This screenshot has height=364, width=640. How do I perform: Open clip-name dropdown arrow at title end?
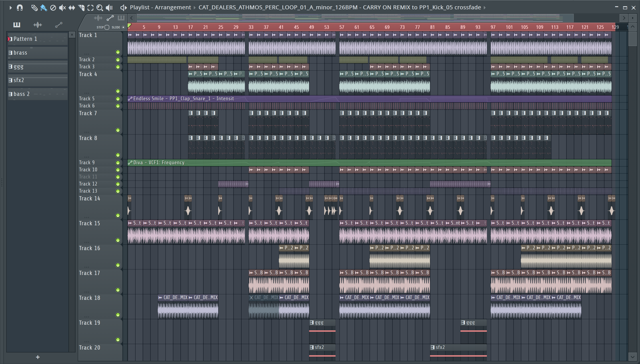(x=485, y=8)
